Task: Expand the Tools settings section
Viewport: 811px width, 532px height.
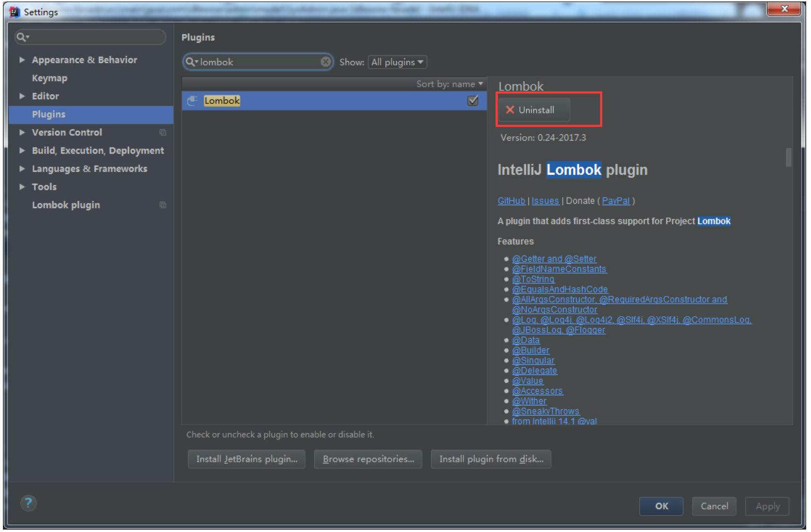Action: [22, 187]
